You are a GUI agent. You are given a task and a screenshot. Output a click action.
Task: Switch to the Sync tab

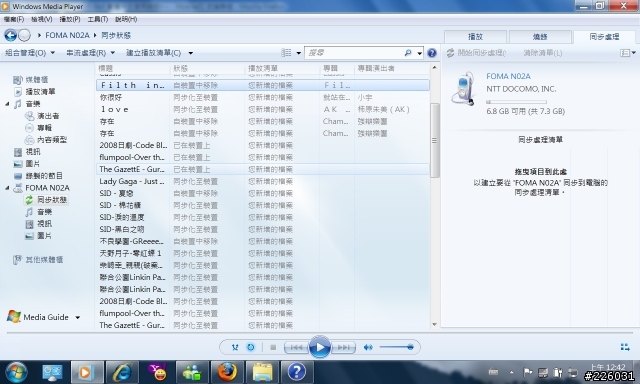(x=604, y=37)
